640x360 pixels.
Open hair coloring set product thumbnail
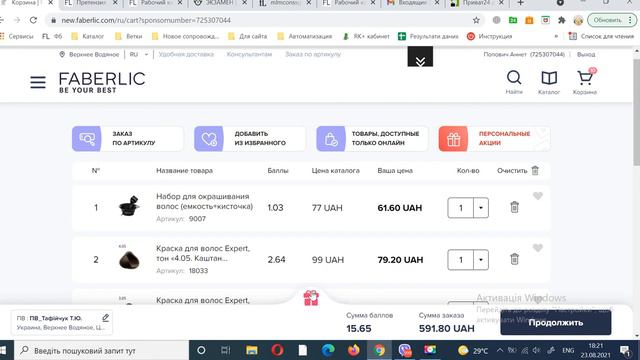coord(129,207)
